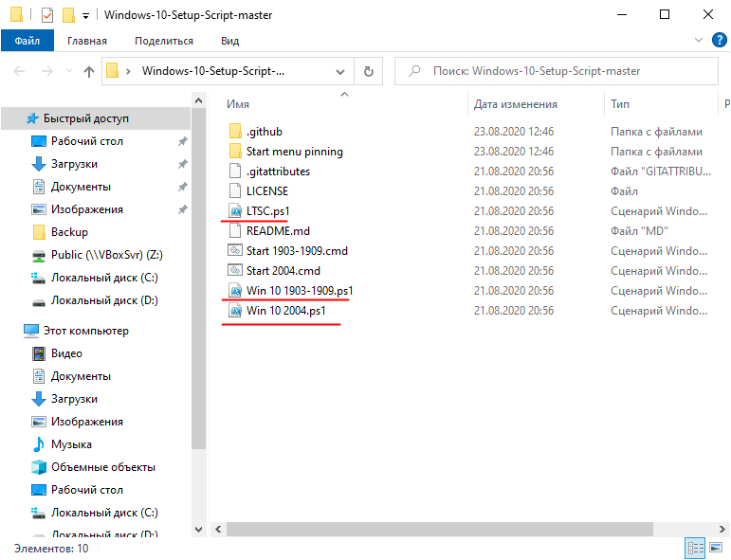Open the Quick Access Toolbar customize dropdown
This screenshot has height=560, width=731.
85,16
